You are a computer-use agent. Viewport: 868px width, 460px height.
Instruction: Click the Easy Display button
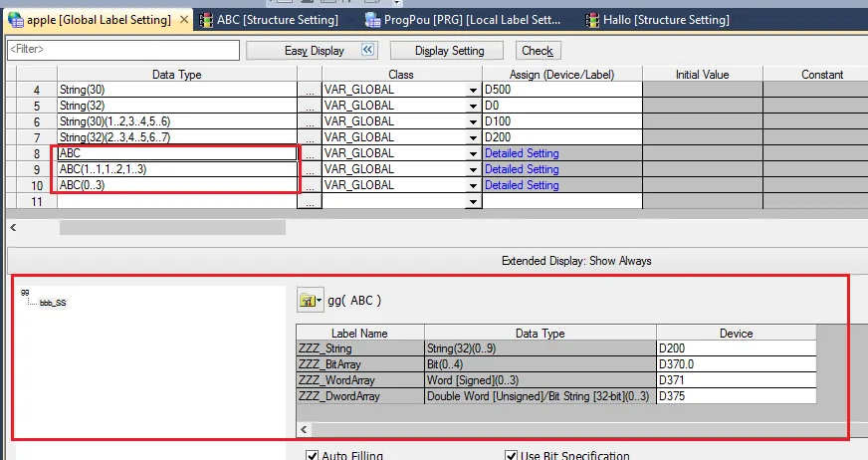click(x=313, y=51)
